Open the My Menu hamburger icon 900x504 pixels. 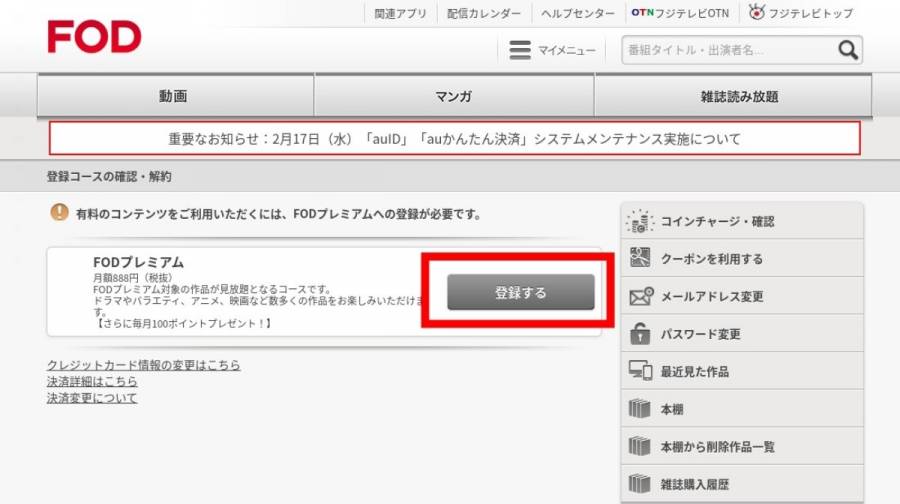pos(520,50)
